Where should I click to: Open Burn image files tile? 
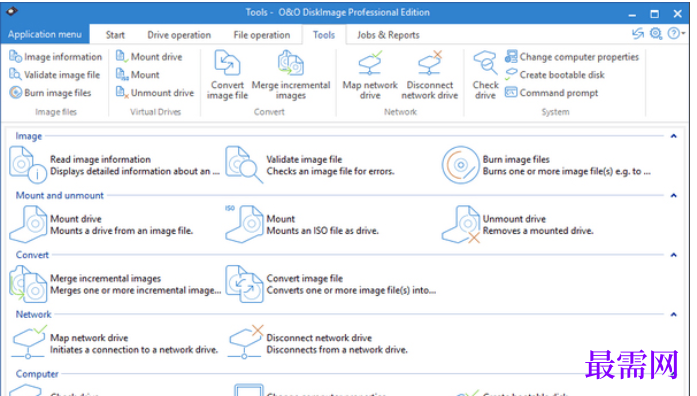click(546, 165)
